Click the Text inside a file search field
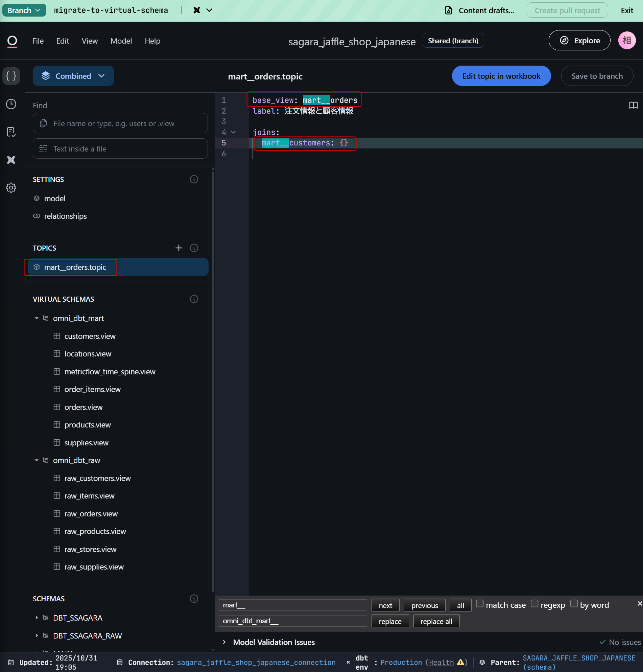 pos(120,148)
